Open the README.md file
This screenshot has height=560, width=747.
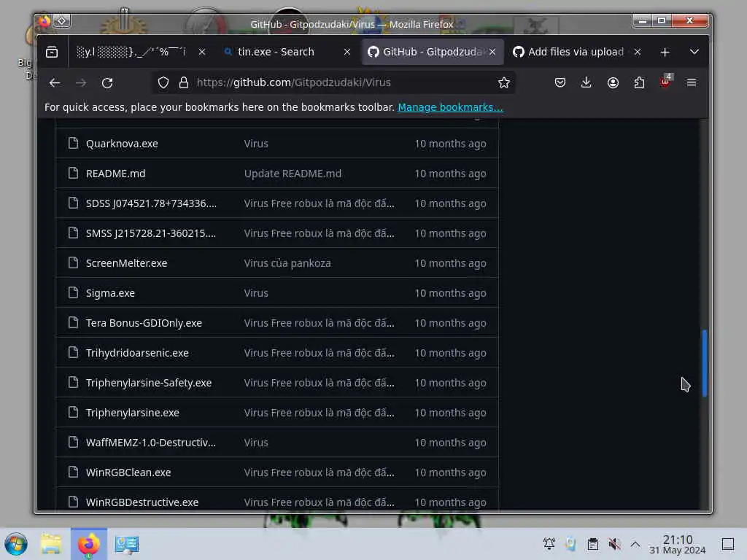116,174
